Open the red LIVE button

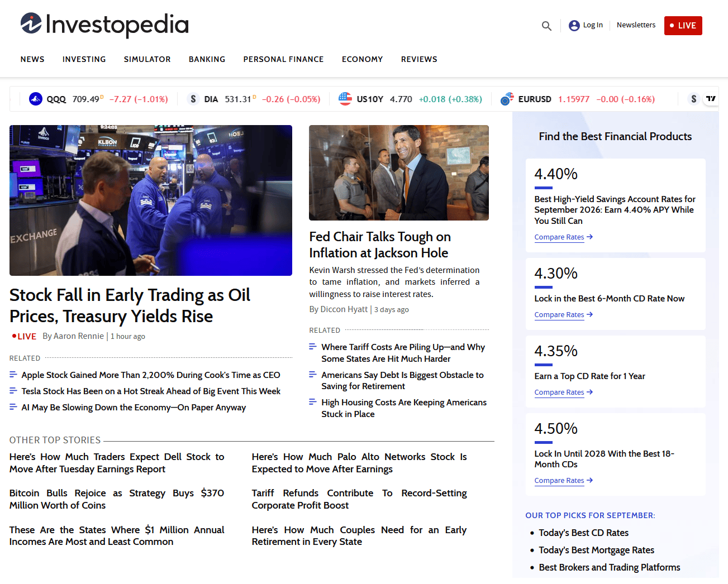(x=683, y=26)
